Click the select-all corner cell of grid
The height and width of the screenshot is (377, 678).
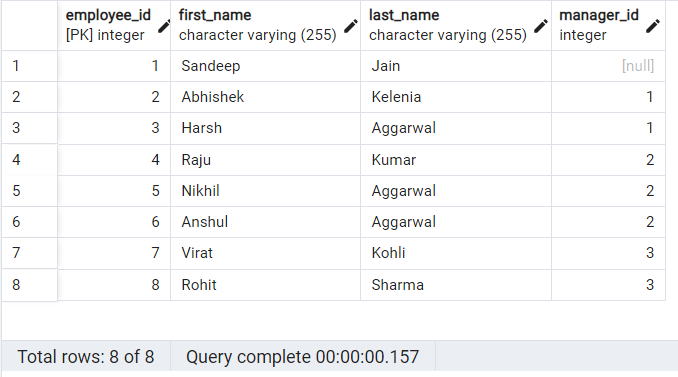pos(29,26)
